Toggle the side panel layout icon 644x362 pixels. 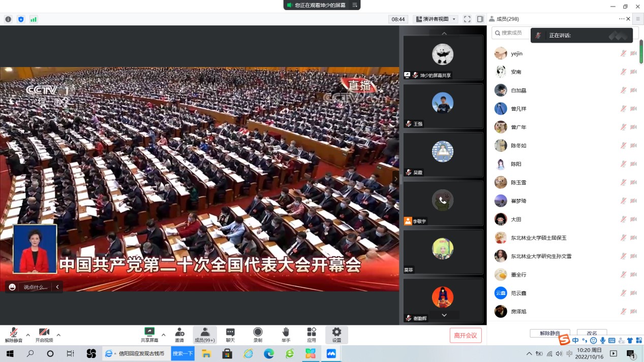pos(480,19)
